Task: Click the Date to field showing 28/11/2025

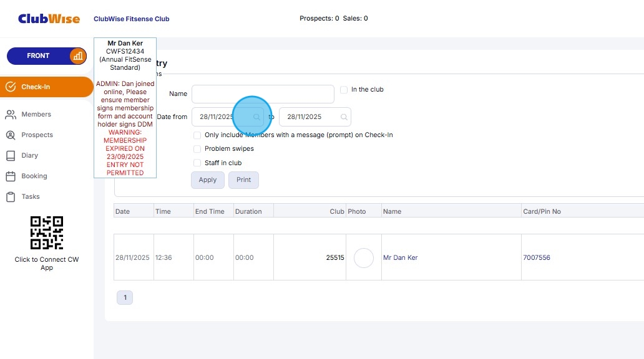Action: click(x=315, y=117)
